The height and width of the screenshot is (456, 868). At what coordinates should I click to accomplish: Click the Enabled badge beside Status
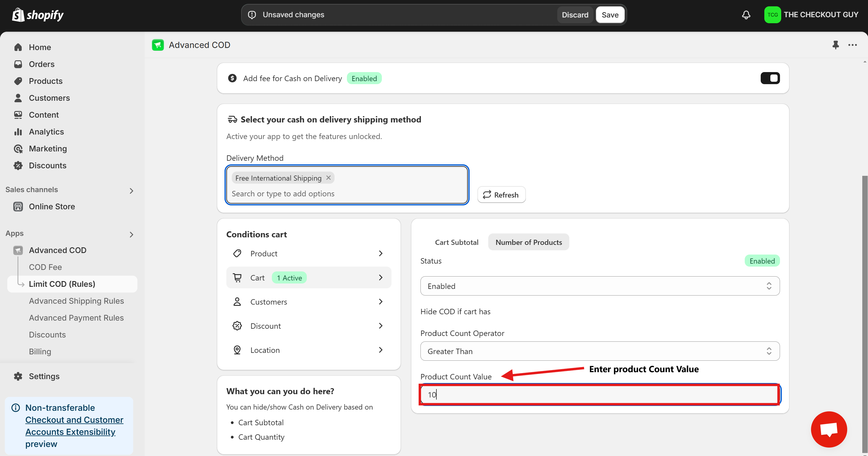762,261
